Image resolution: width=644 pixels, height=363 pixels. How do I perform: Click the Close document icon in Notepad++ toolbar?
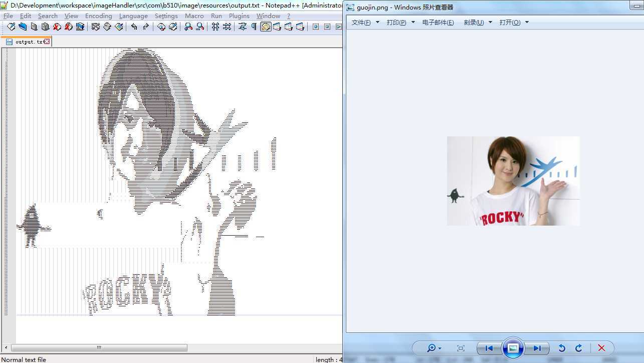coord(57,27)
